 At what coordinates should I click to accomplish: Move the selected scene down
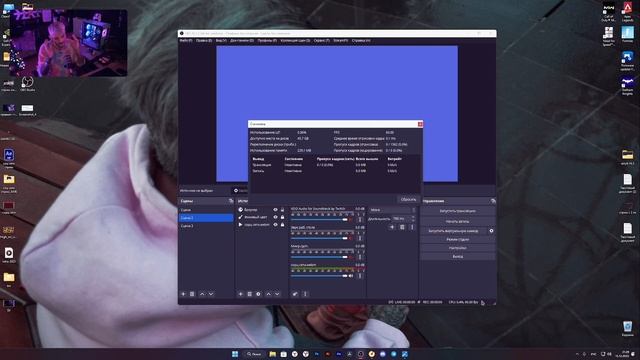coord(211,294)
